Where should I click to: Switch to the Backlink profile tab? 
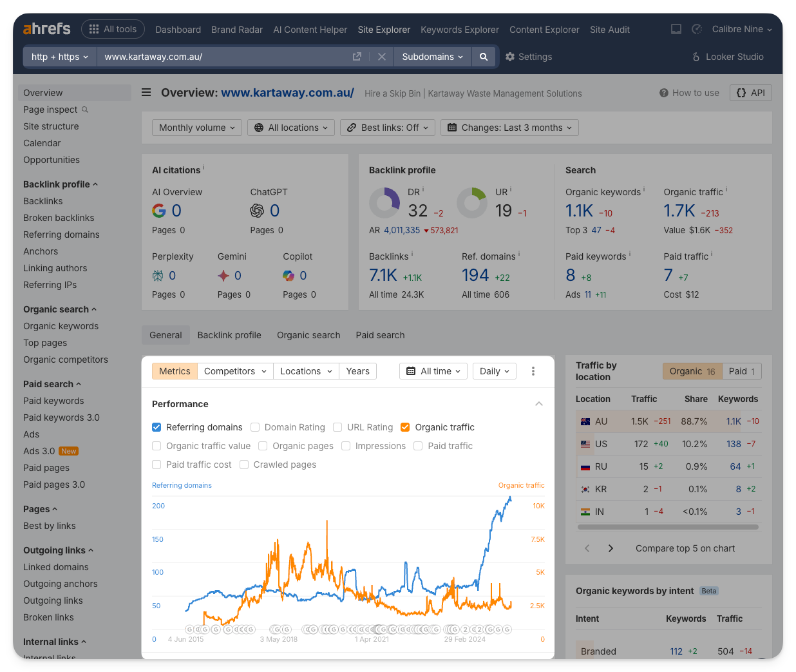(x=229, y=335)
